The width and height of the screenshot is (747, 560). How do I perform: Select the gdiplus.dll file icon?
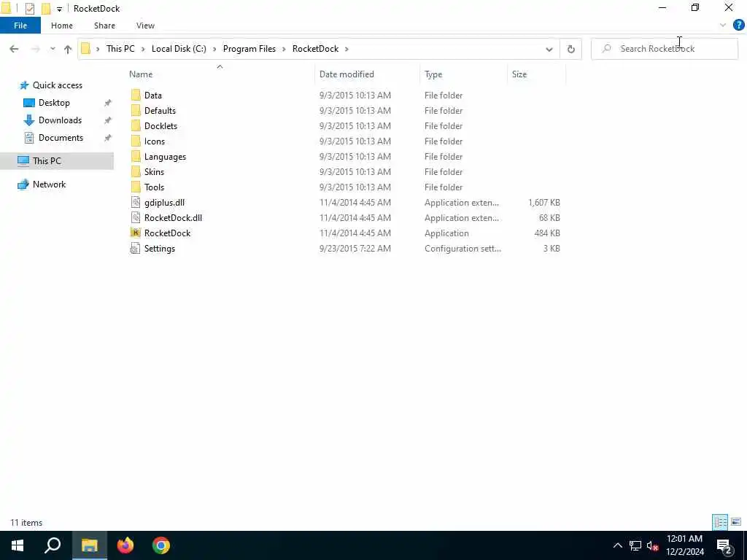coord(136,203)
